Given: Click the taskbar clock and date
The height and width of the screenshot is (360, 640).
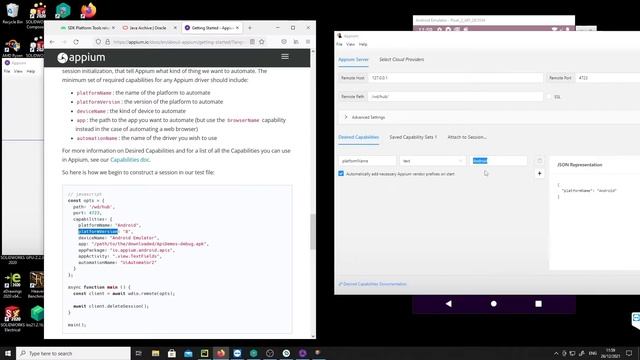Looking at the screenshot, I should click(x=611, y=353).
